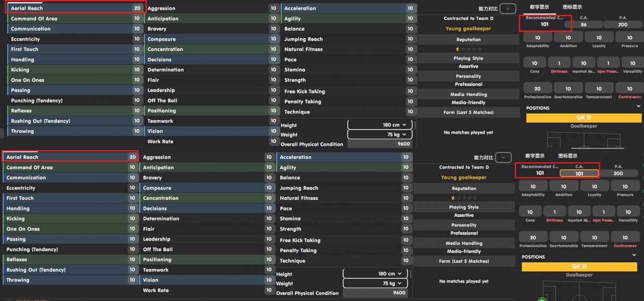Open the 能力对比 dropdown in the upper panel

[508, 9]
